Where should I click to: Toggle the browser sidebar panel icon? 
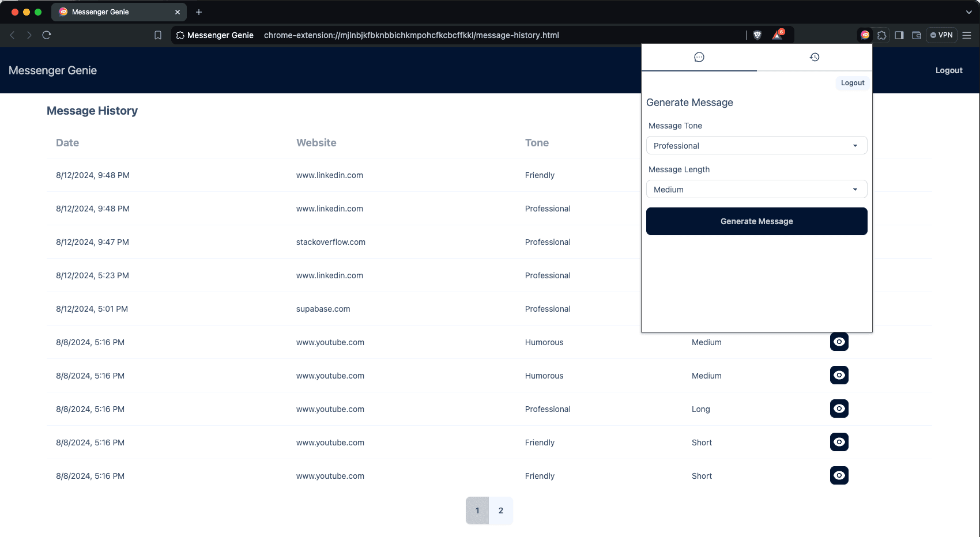(x=899, y=35)
